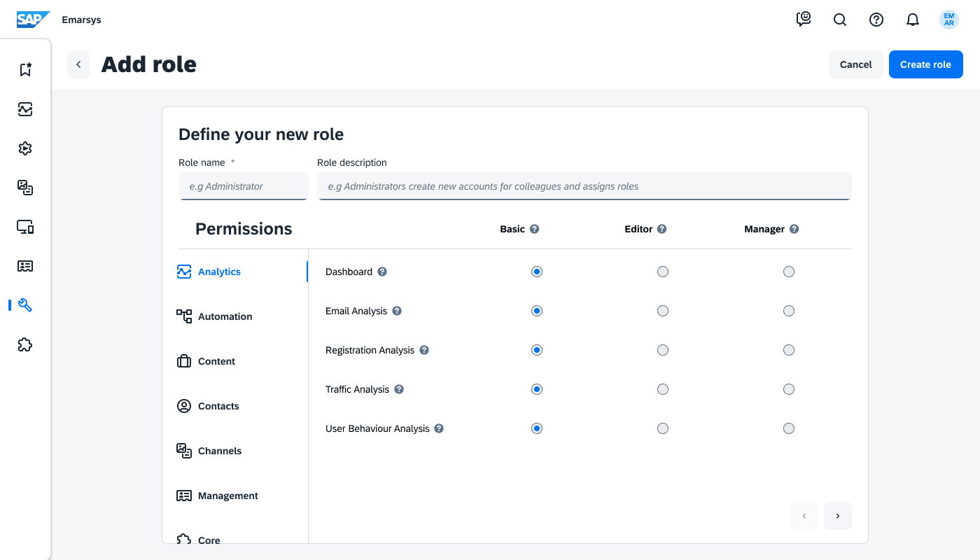Click the search magnifier icon
This screenshot has height=560, width=980.
pos(840,20)
